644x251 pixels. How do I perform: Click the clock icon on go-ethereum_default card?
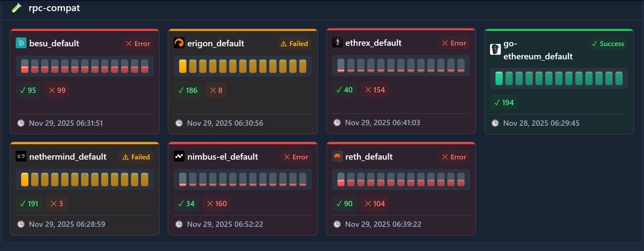495,123
